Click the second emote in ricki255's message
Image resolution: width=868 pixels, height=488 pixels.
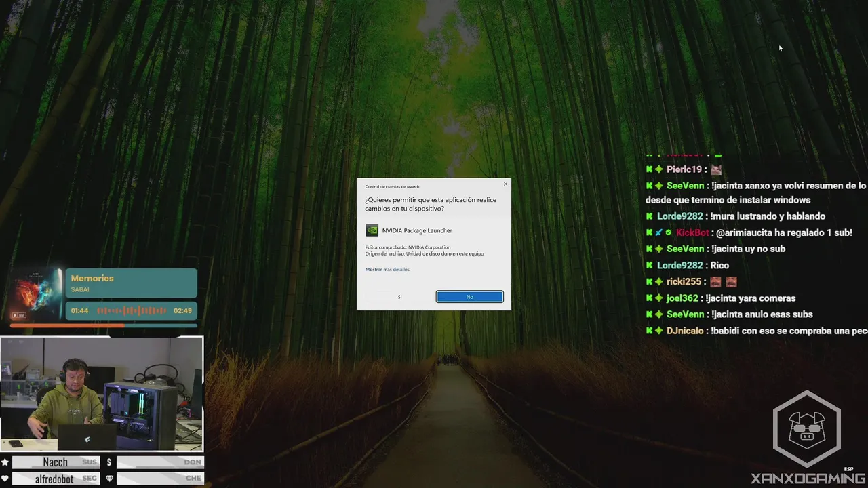731,281
